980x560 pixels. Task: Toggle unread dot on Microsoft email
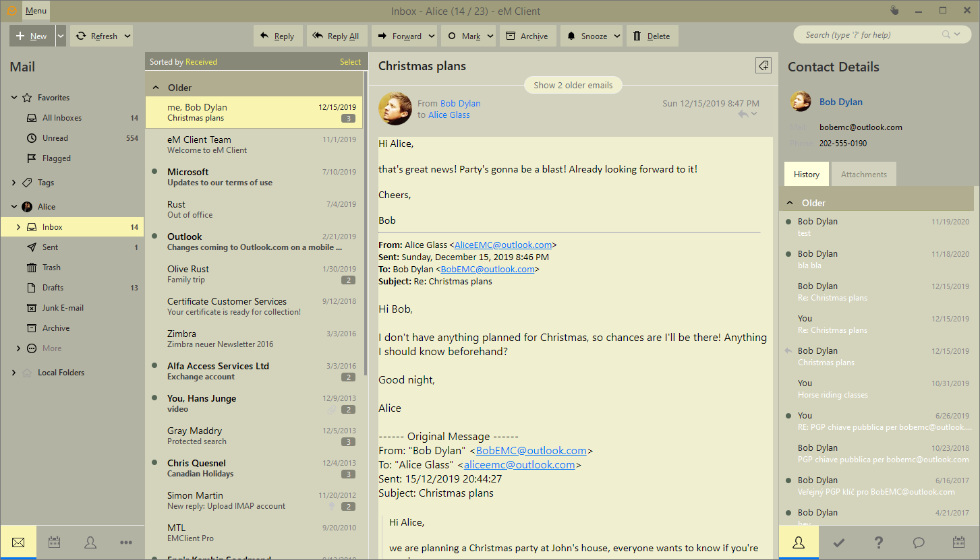pos(155,172)
